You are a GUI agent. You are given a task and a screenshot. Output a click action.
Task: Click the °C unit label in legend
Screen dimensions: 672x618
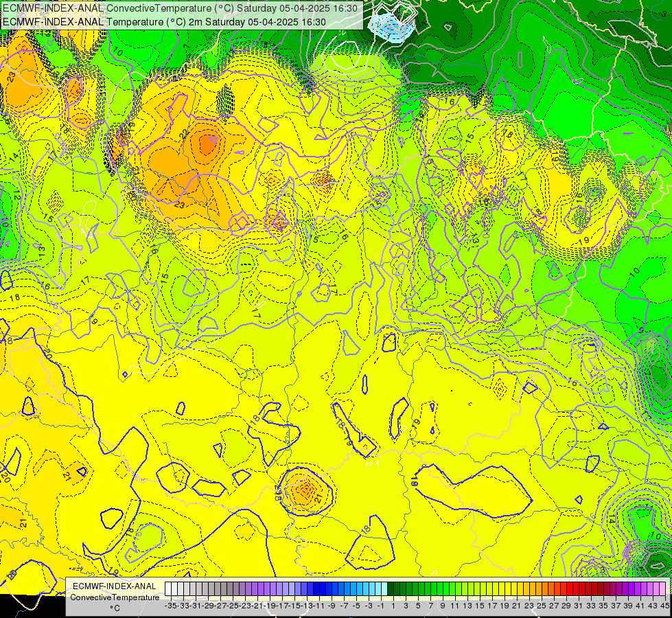coord(115,608)
